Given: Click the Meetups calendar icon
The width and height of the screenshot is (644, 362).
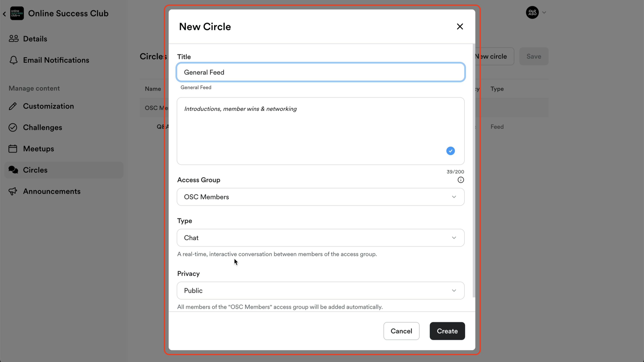Looking at the screenshot, I should (13, 149).
